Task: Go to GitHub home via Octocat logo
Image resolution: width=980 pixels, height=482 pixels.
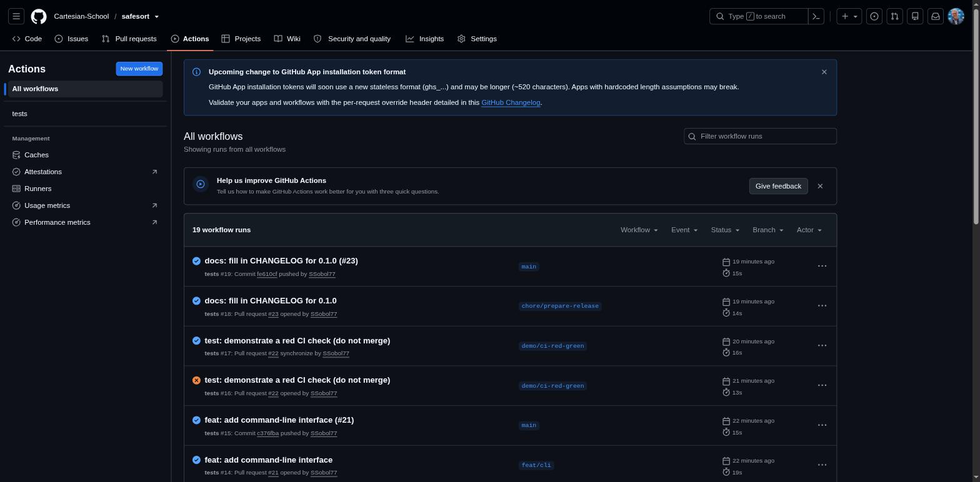Action: coord(39,16)
